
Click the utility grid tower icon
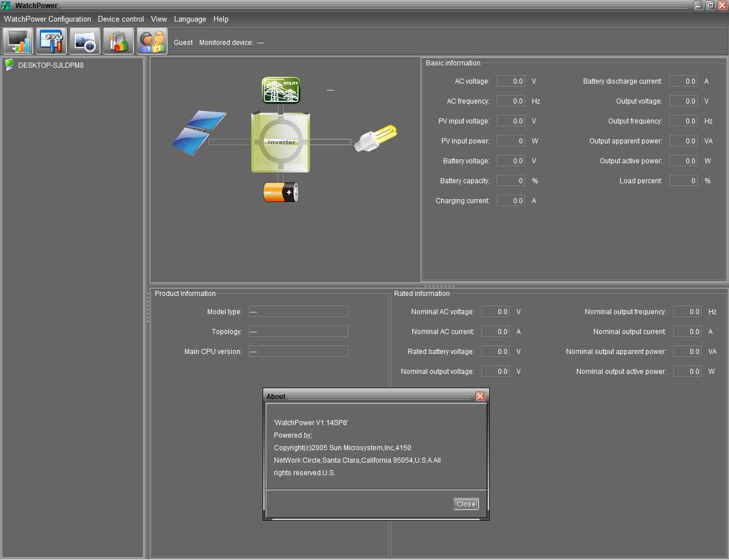point(281,90)
